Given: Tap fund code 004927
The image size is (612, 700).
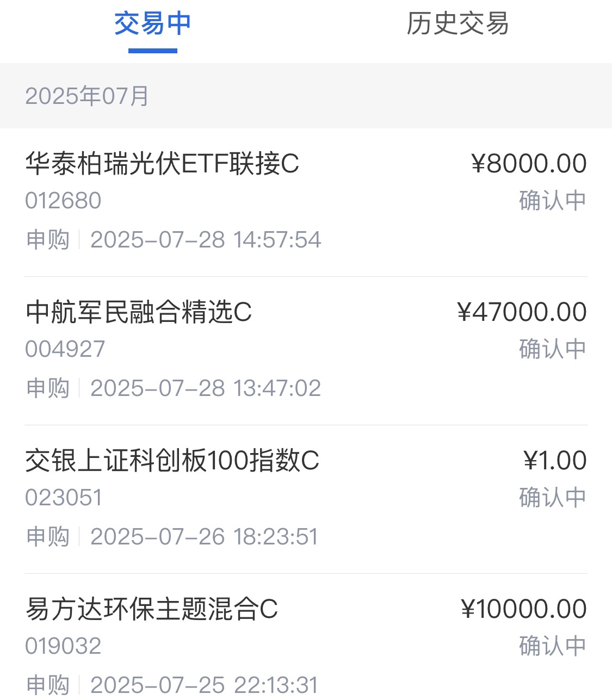Looking at the screenshot, I should (x=65, y=349).
